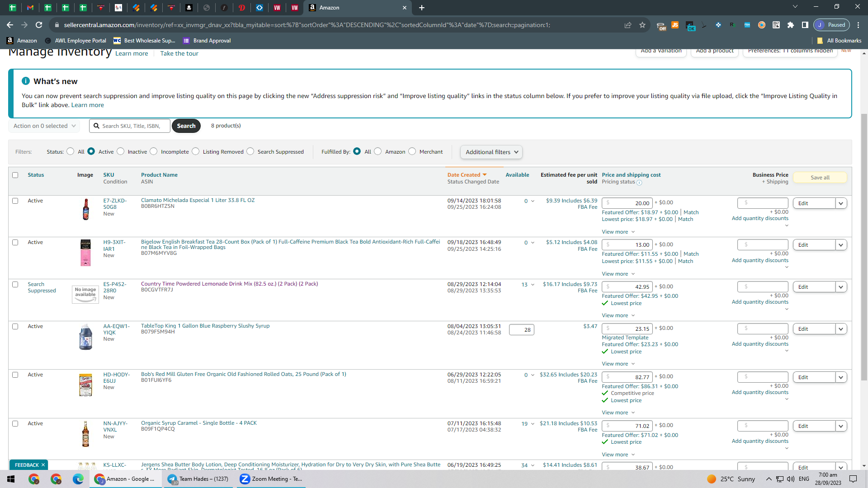Select the Inactive status filter
This screenshot has height=488, width=868.
(x=120, y=151)
